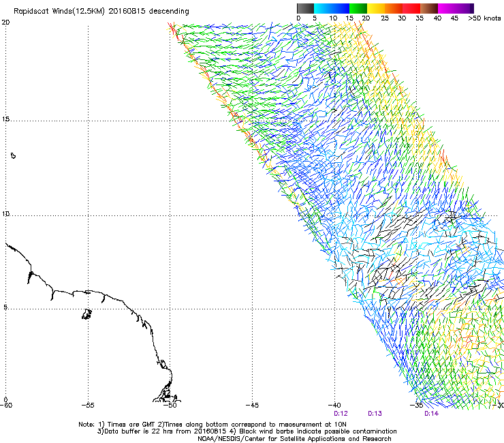Click the 'D:12' pass time marker
504x443 pixels.
[x=341, y=414]
